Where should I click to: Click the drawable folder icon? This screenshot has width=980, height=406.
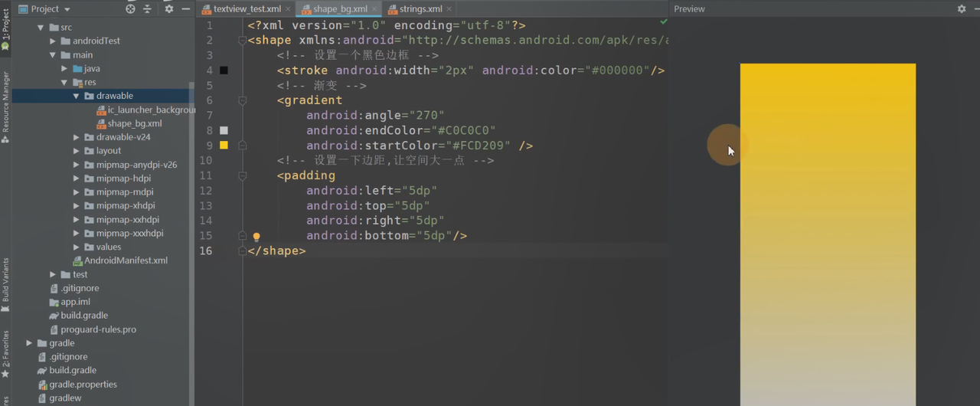pyautogui.click(x=89, y=96)
